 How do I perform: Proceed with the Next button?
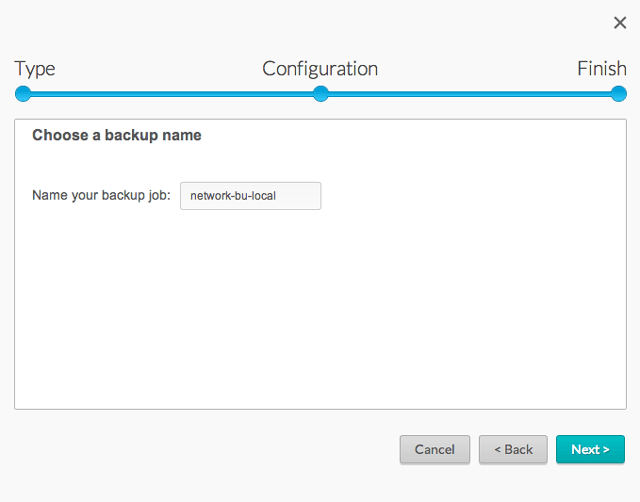pos(590,450)
